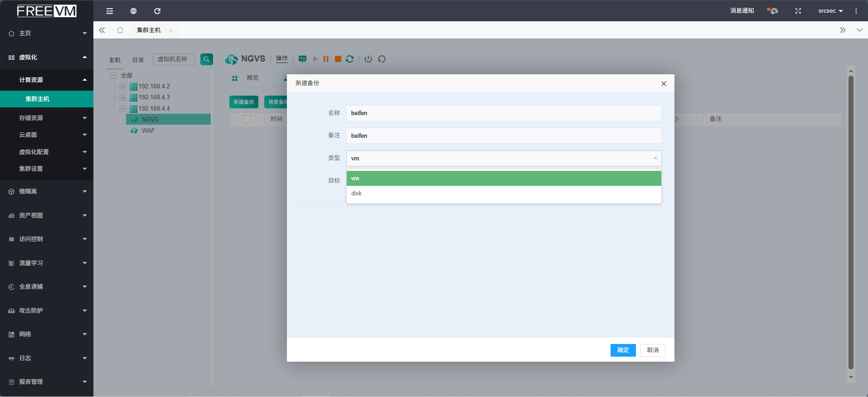Open the VM console monitor icon
This screenshot has width=868, height=397.
click(x=302, y=59)
